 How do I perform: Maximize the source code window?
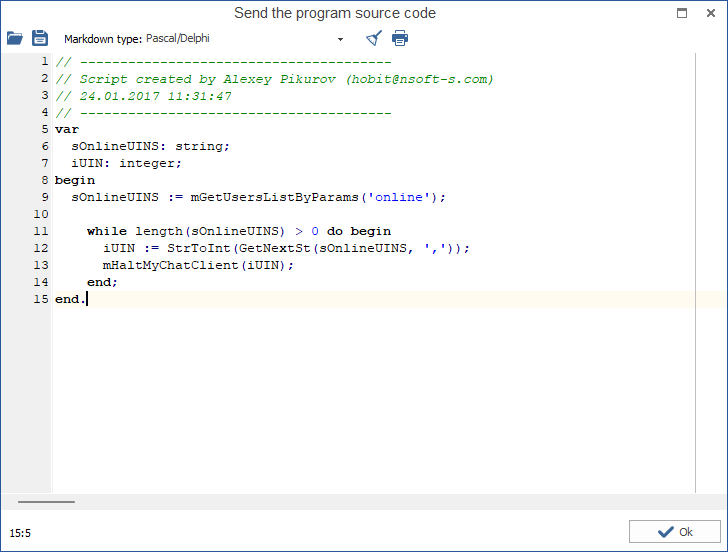[682, 13]
